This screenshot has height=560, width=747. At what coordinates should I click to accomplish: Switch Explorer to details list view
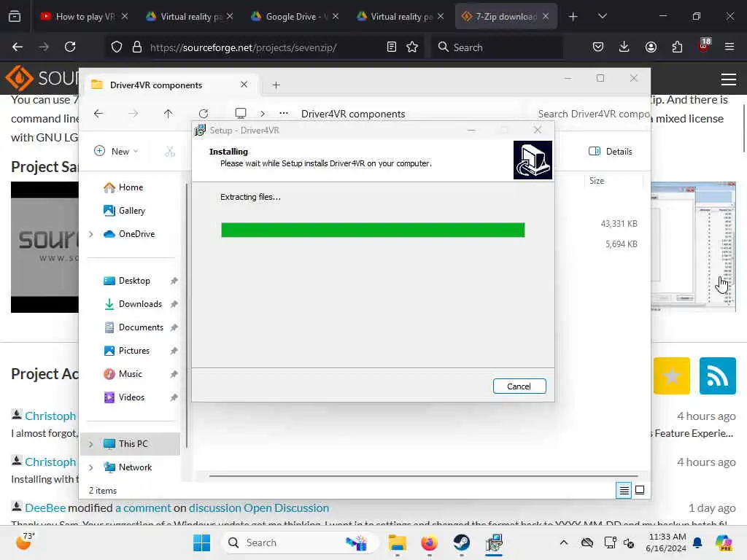point(624,491)
